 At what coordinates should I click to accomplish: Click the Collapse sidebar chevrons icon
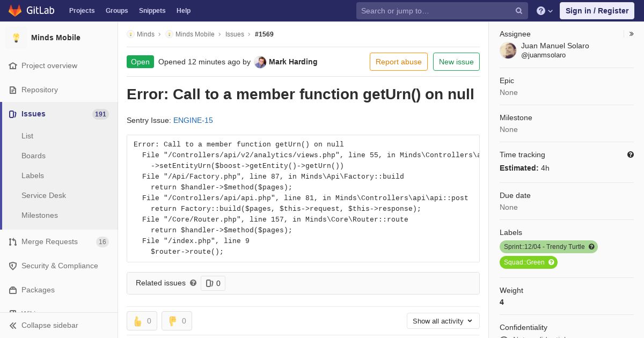pos(13,325)
